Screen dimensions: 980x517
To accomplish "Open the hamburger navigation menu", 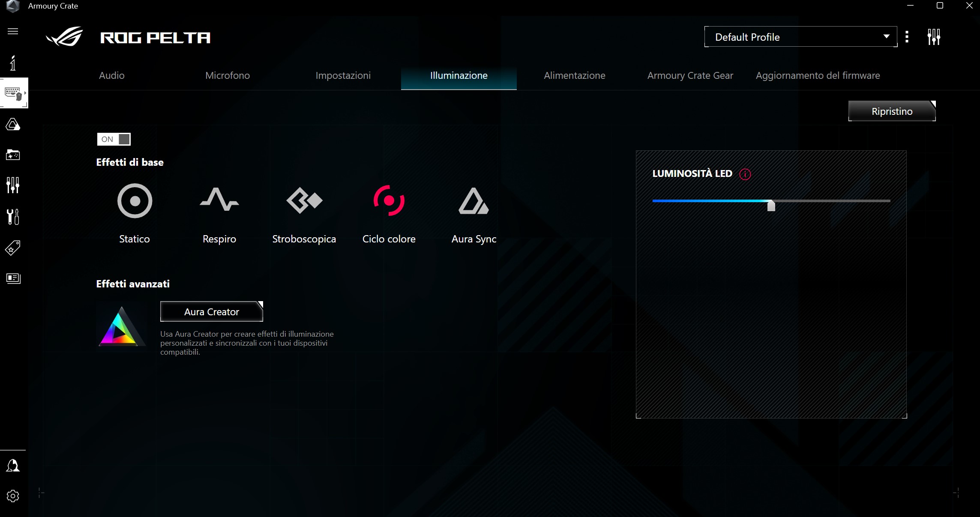I will (13, 31).
